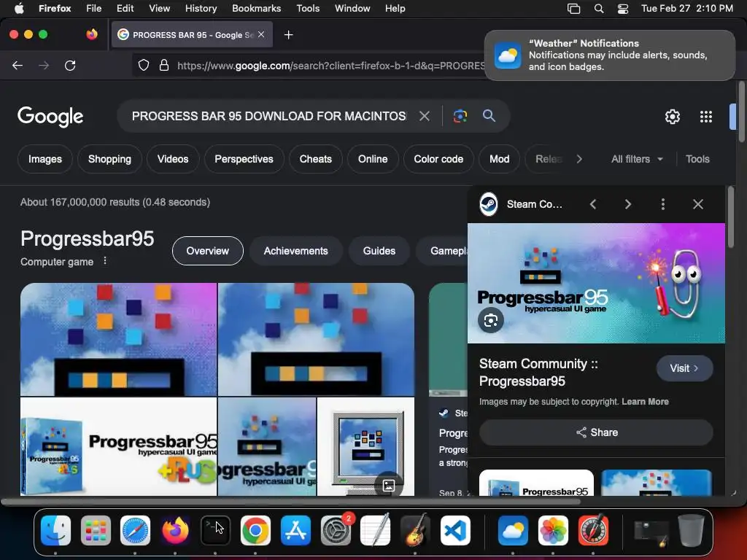Image resolution: width=747 pixels, height=560 pixels.
Task: Search by image with Google Lens
Action: coord(460,116)
